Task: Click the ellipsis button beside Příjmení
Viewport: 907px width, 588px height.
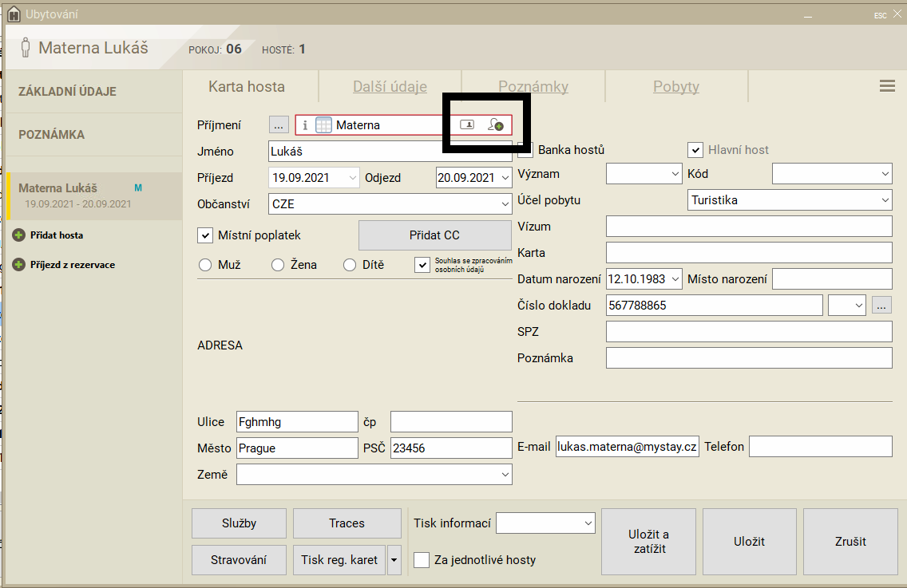Action: click(279, 125)
